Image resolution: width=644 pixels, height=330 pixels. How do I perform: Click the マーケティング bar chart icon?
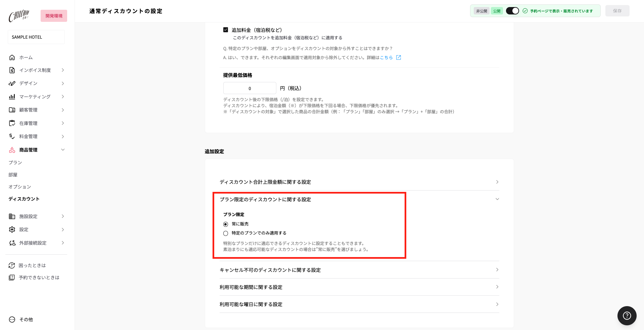click(12, 97)
